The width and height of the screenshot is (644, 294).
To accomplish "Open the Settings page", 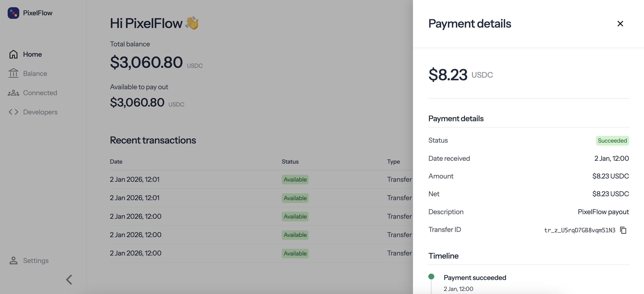I will pos(36,260).
